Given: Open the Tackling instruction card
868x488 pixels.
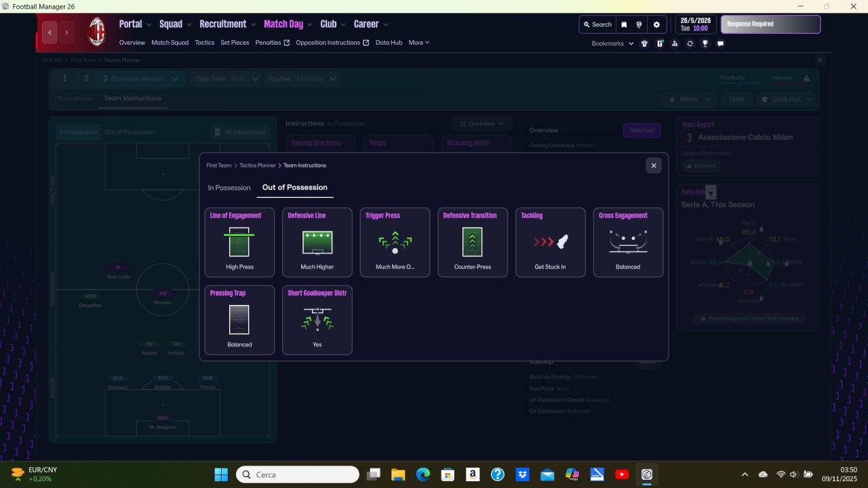Looking at the screenshot, I should [x=551, y=242].
